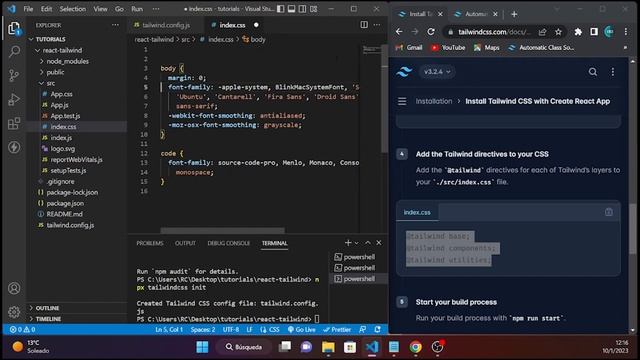Screen dimensions: 640x360
Task: Open package.json in explorer
Action: (x=65, y=203)
